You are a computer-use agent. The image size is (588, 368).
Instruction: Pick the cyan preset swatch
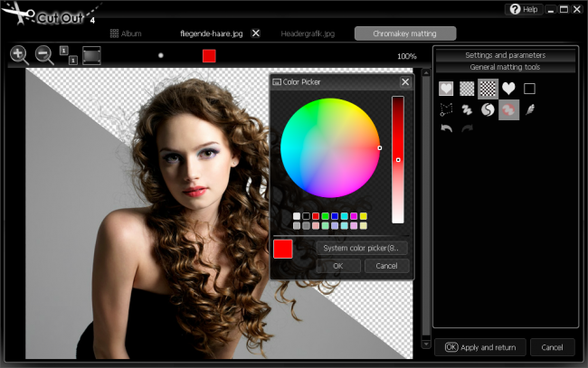point(345,216)
